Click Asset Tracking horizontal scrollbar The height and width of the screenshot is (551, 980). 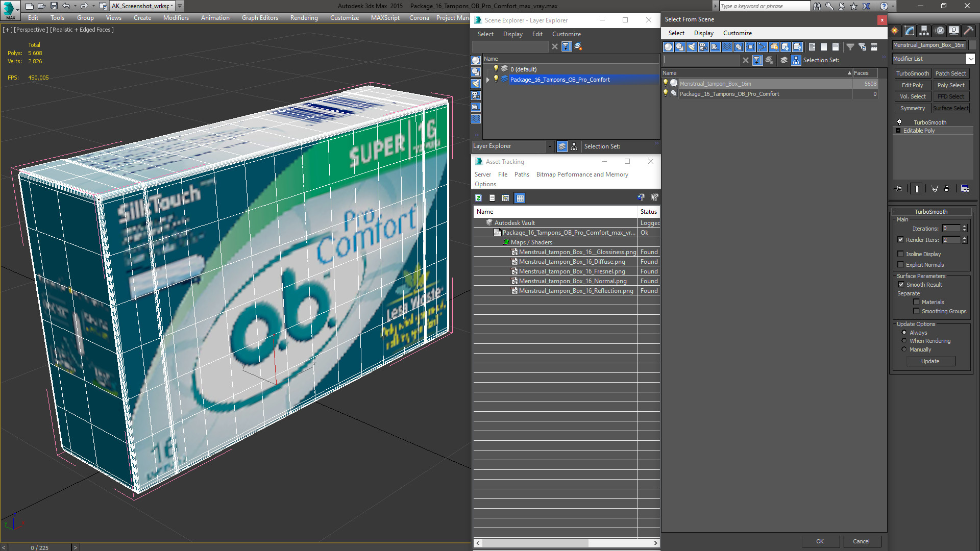pos(567,543)
